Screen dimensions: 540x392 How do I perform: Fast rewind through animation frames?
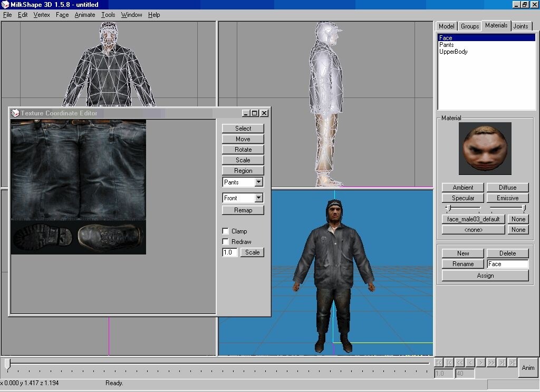coord(459,362)
